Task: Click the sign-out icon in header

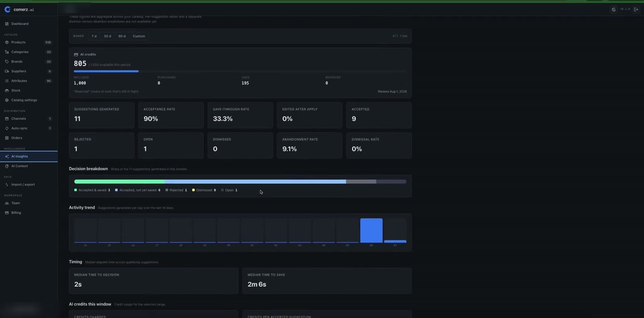Action: (636, 9)
